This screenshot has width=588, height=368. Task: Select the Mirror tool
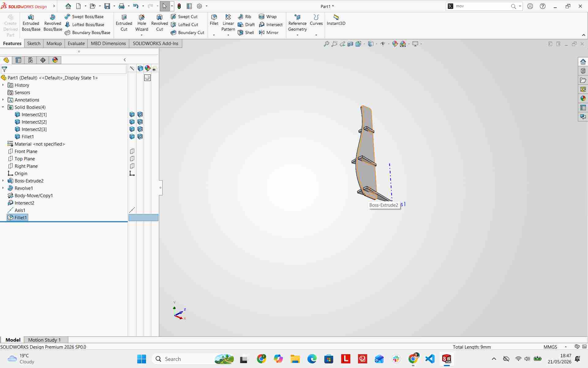[269, 33]
